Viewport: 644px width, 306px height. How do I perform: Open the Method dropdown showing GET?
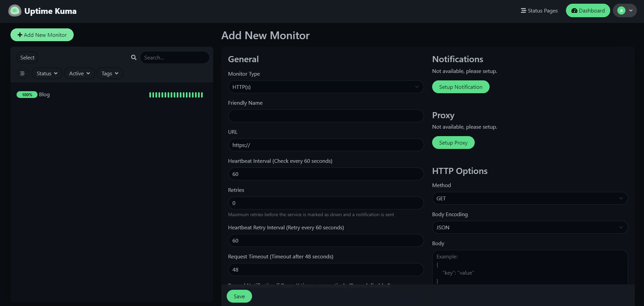pyautogui.click(x=529, y=198)
